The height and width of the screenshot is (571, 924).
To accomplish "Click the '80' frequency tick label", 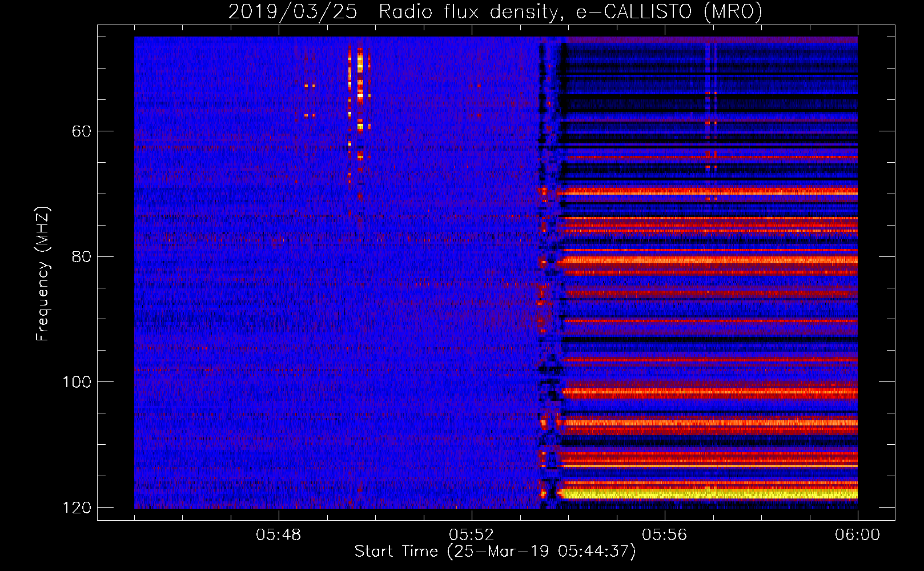I will pos(82,256).
